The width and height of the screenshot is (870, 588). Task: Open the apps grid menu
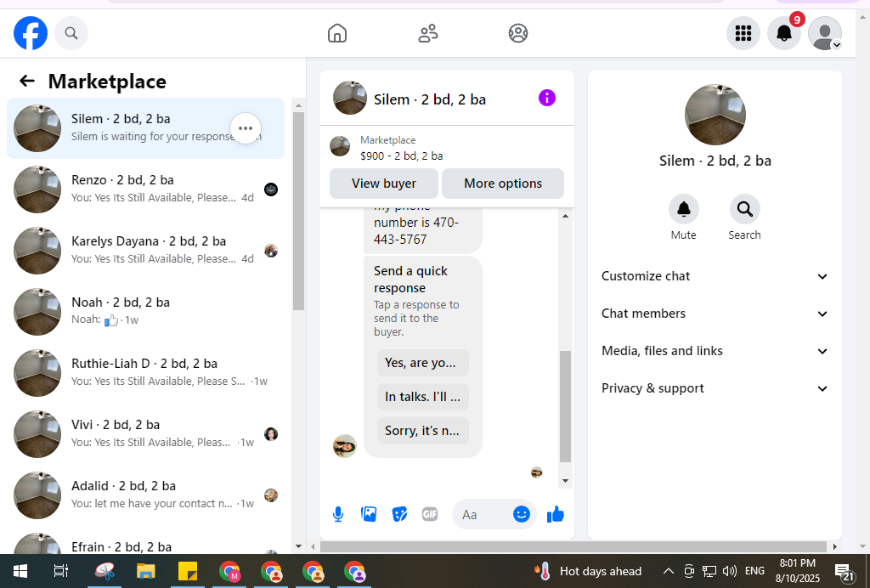743,33
